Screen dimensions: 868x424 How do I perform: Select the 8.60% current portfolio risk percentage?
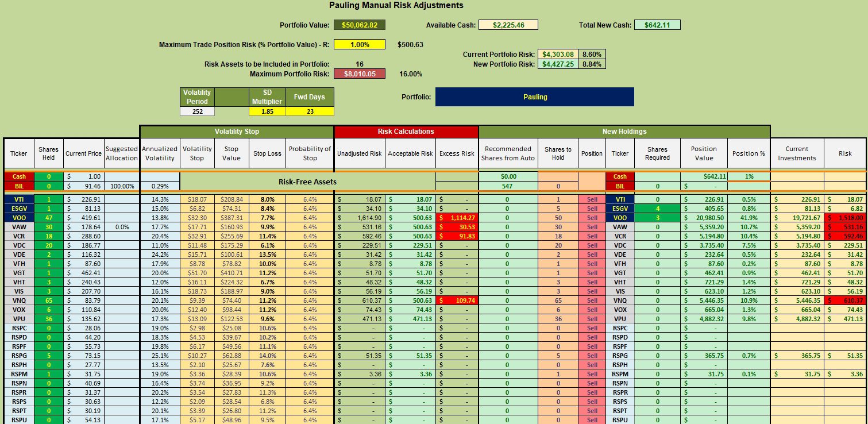pyautogui.click(x=592, y=55)
